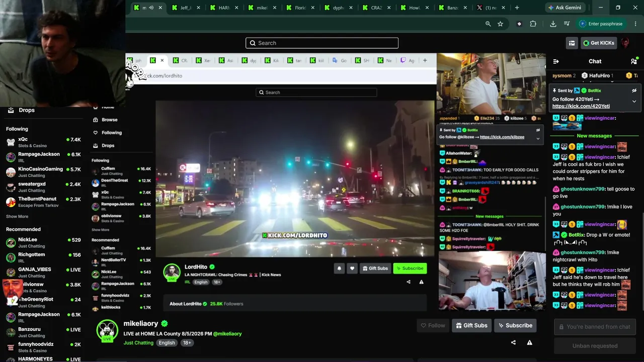Viewport: 644px width, 362px height.
Task: Open the Chrome three-dot menu
Action: coord(635,24)
